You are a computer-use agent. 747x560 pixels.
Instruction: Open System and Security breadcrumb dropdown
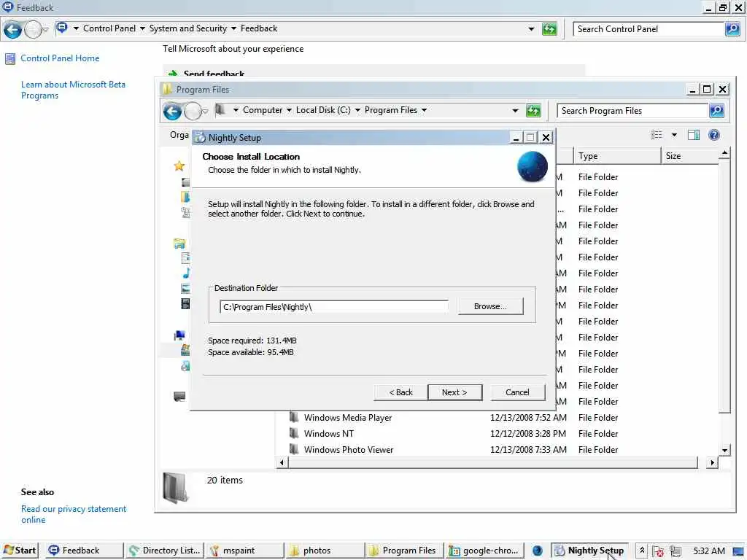tap(233, 28)
